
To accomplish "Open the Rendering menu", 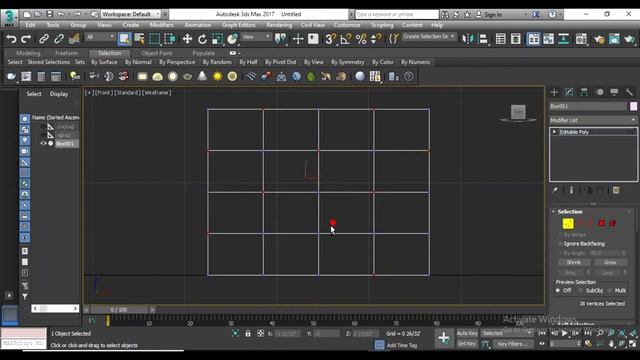I will click(x=279, y=25).
